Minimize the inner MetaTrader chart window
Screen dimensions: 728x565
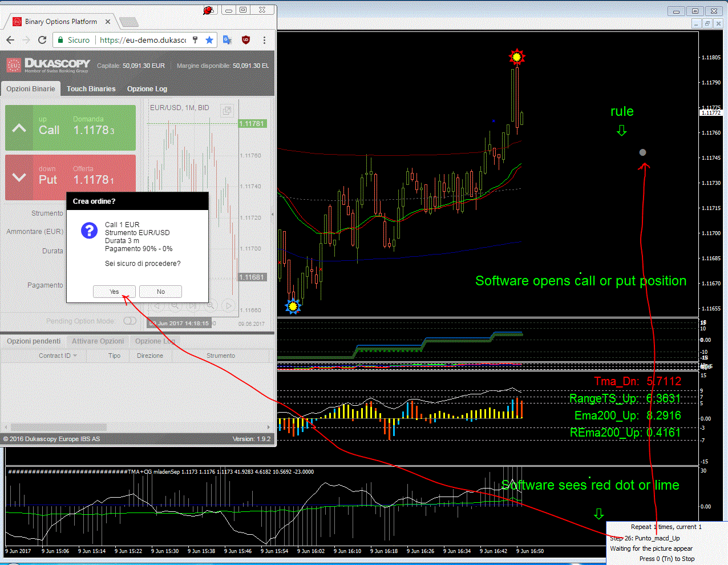[x=696, y=23]
